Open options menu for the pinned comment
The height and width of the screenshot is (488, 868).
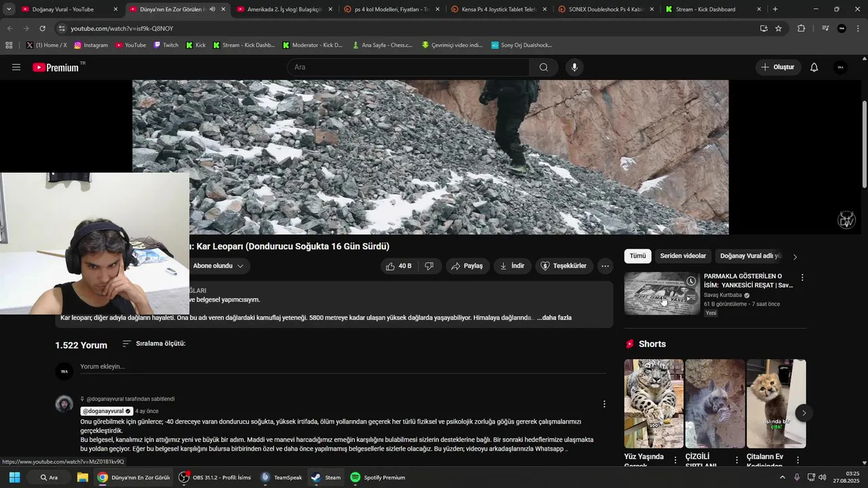click(x=604, y=404)
